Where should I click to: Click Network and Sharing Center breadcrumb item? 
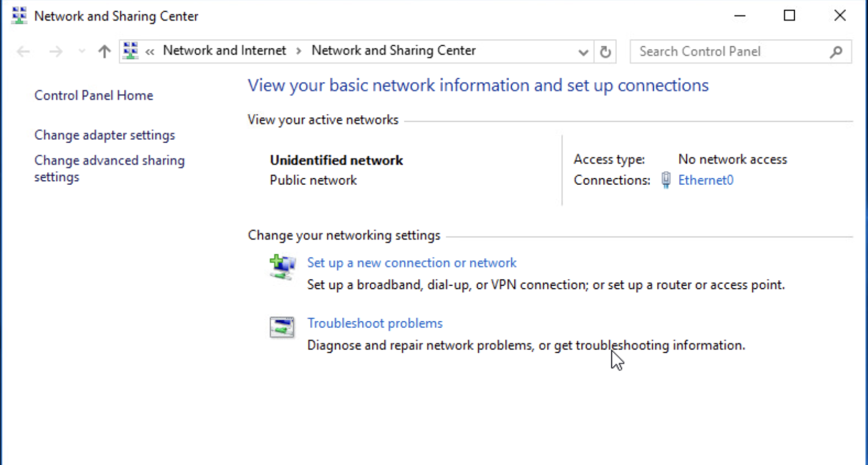[393, 50]
